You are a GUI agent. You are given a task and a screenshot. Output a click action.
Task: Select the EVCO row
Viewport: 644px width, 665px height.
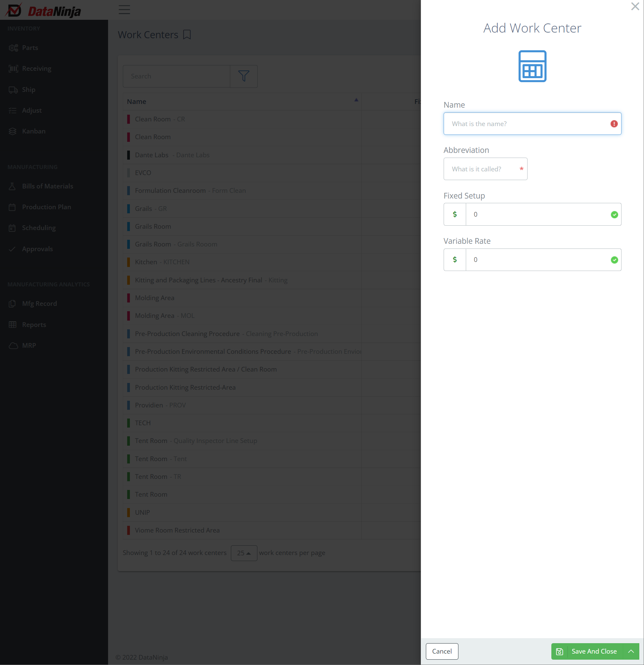pyautogui.click(x=271, y=173)
